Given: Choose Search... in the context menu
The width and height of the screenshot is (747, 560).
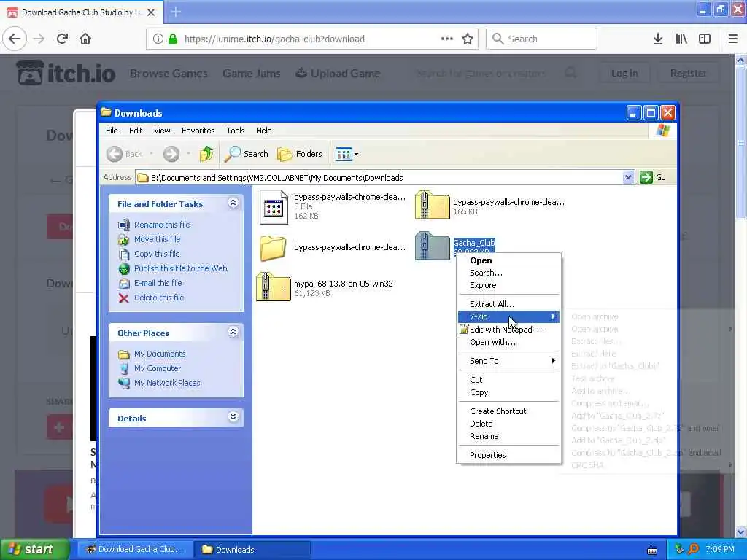Looking at the screenshot, I should tap(508, 273).
